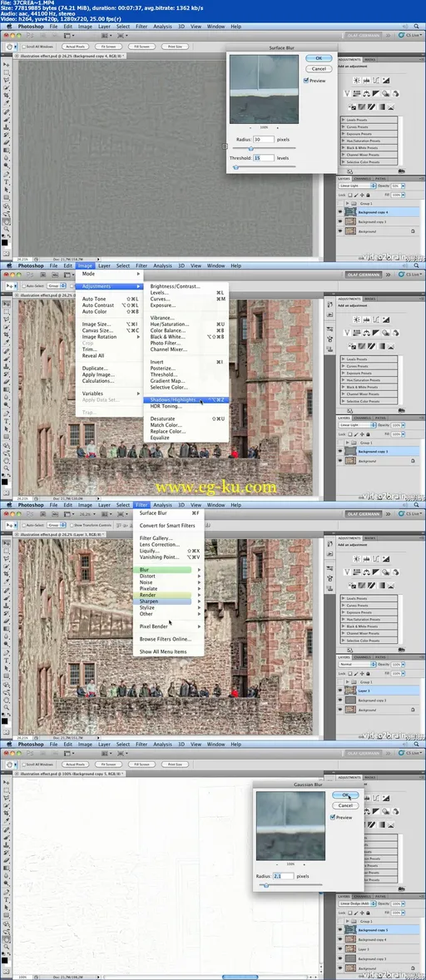Viewport: 426px width, 980px height.
Task: Select the Brush tool in the Surface Blur frame
Action: click(7, 119)
